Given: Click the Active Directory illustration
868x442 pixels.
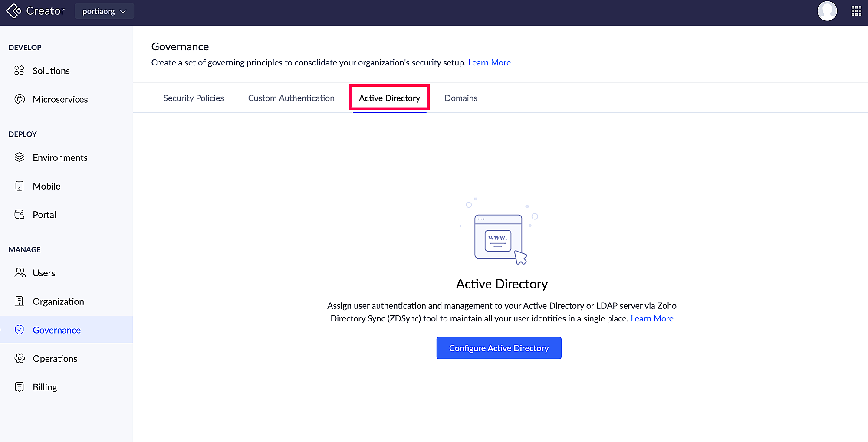Looking at the screenshot, I should point(499,232).
